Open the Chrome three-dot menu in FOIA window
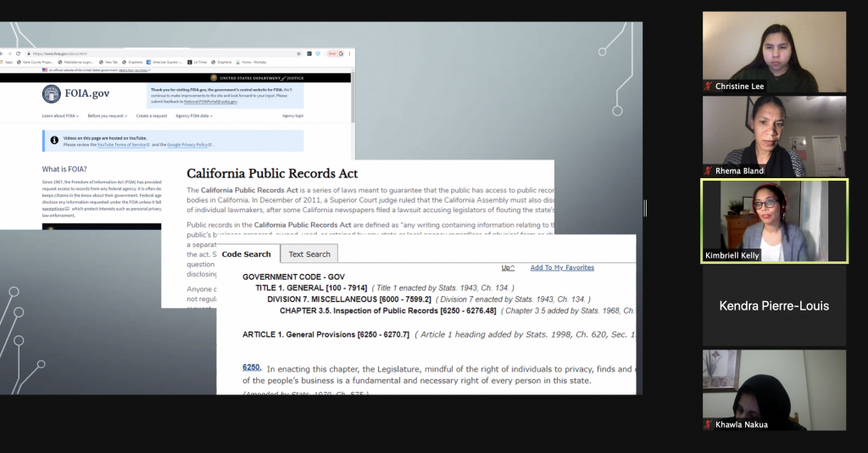The width and height of the screenshot is (868, 453). 350,53
